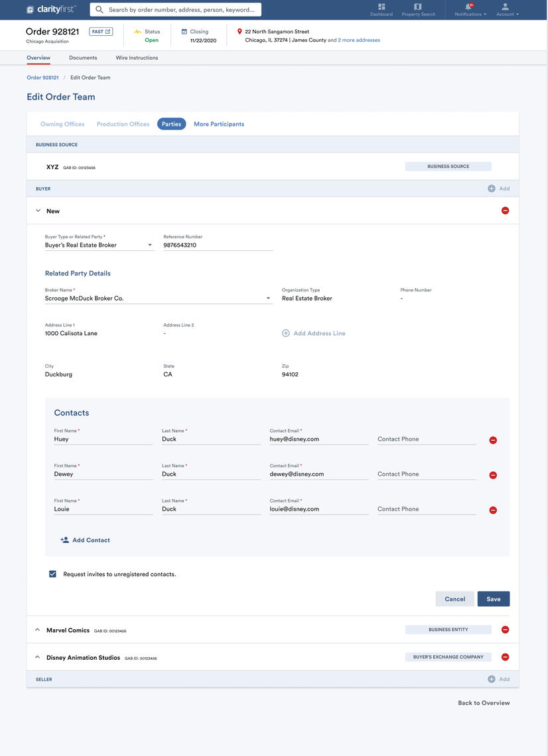
Task: Collapse the New buyer section
Action: [38, 211]
